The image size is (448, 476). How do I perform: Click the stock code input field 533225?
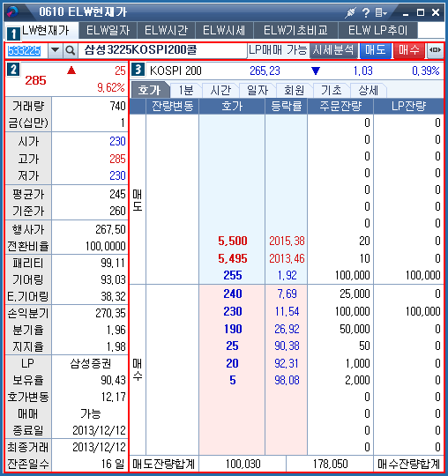[x=26, y=51]
